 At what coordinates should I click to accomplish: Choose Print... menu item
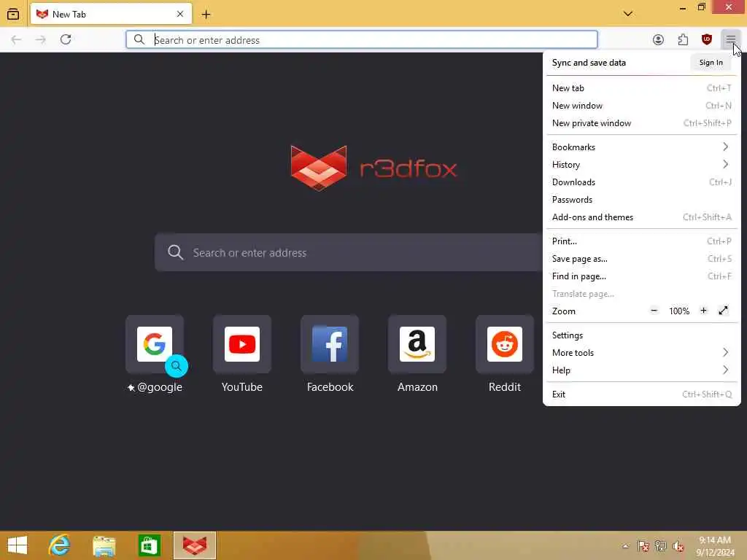pyautogui.click(x=642, y=241)
